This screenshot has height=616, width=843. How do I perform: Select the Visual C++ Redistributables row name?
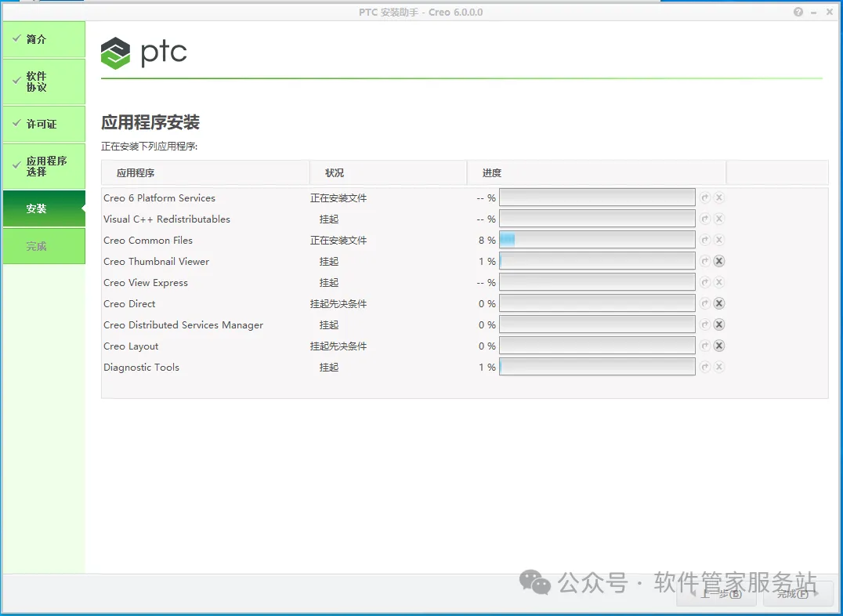(167, 219)
